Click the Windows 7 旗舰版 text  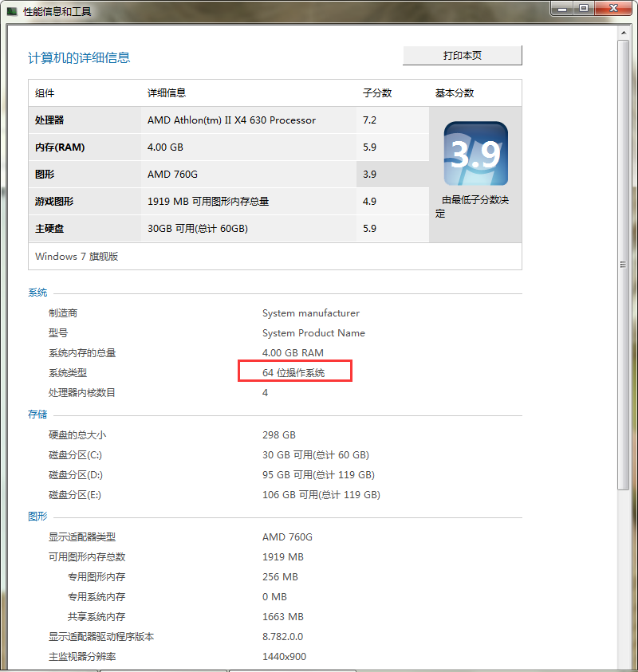pyautogui.click(x=77, y=257)
